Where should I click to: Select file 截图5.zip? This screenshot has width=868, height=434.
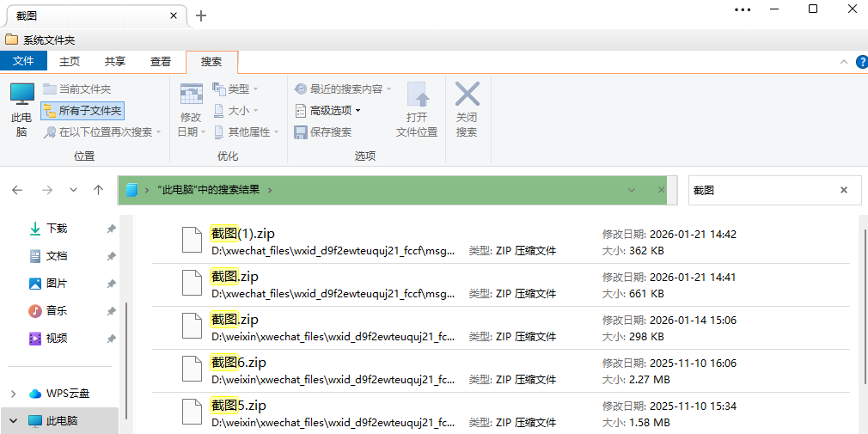tap(501, 414)
